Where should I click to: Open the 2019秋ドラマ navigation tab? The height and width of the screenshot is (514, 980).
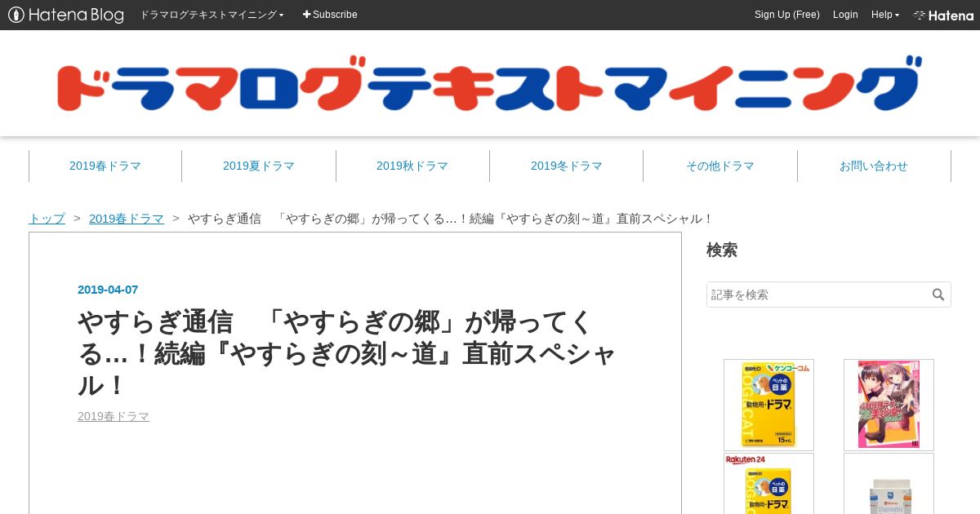[x=412, y=166]
